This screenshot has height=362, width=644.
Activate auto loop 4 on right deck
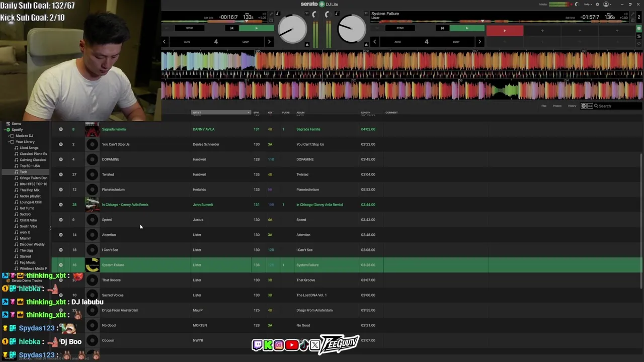pyautogui.click(x=426, y=42)
